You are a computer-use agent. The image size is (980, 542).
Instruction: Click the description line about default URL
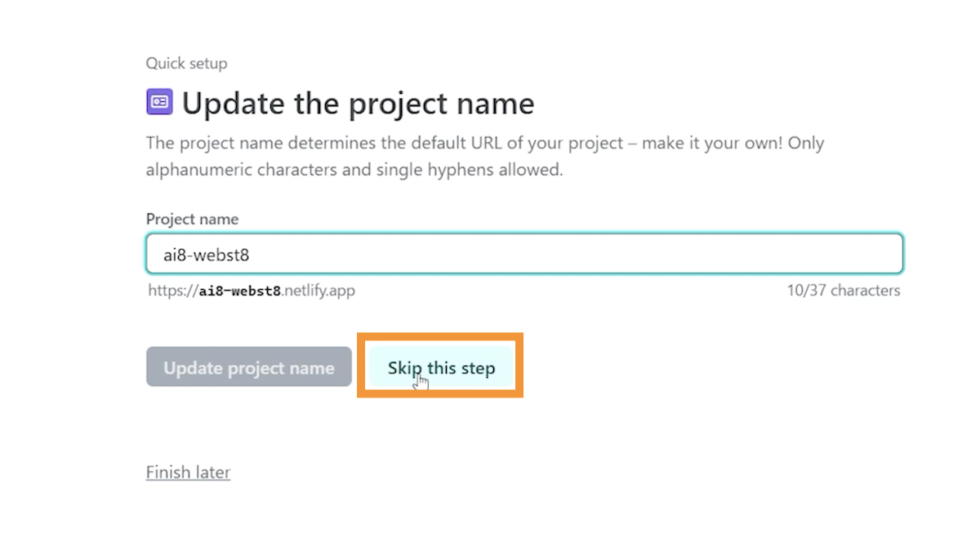click(485, 143)
